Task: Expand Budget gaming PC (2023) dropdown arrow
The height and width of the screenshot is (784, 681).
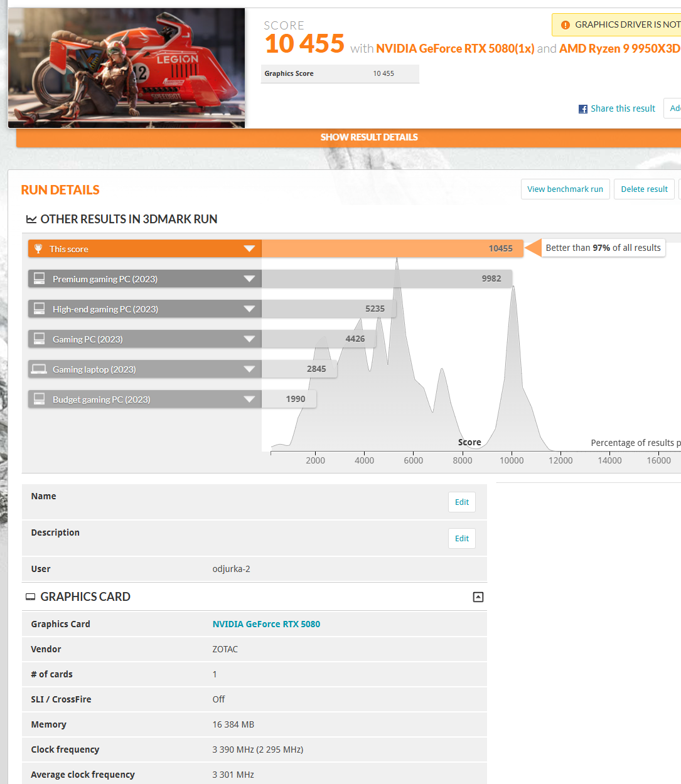Action: click(249, 399)
